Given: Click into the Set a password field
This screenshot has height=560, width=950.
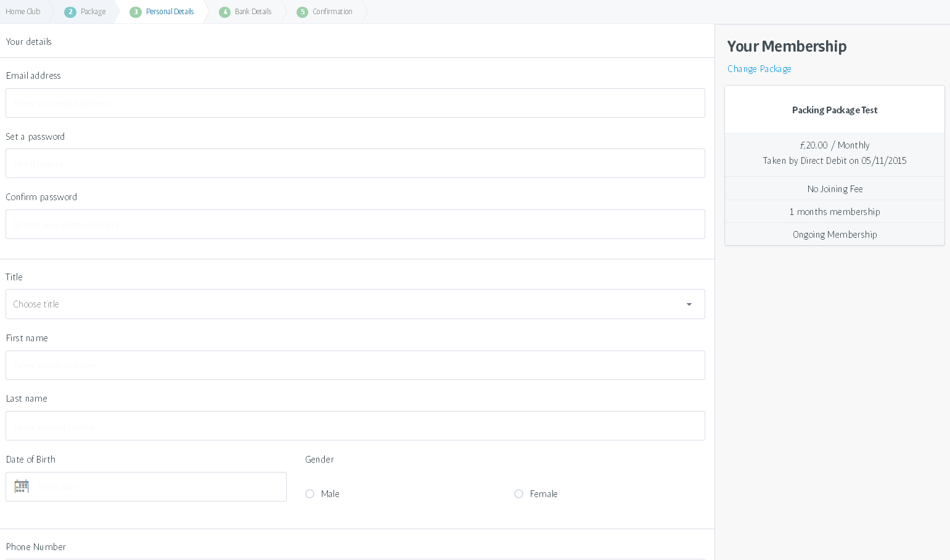Looking at the screenshot, I should tap(355, 163).
